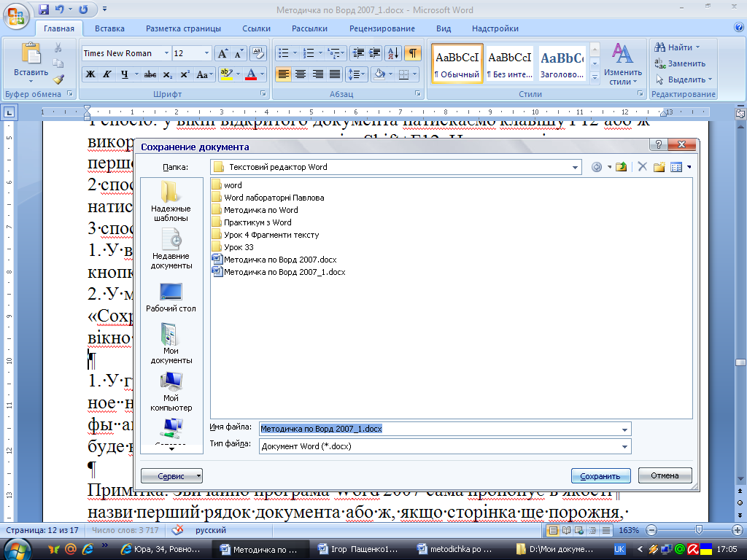The image size is (747, 560).
Task: Click the Undo icon in Quick Access toolbar
Action: click(x=59, y=9)
